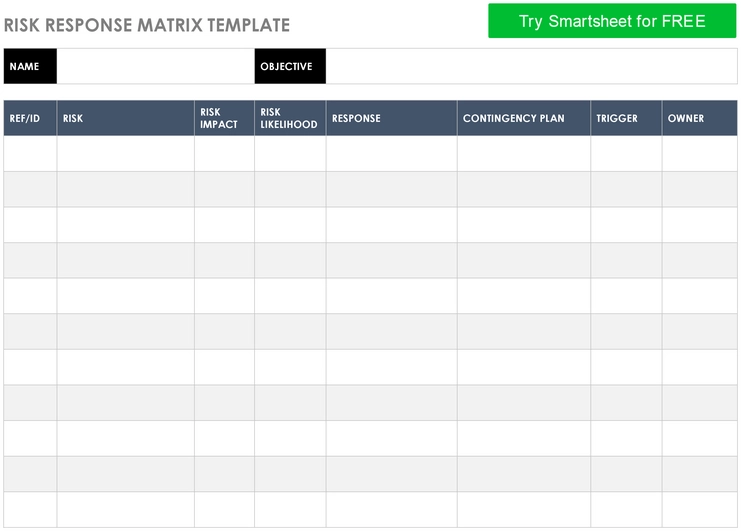Click the black OBJECTIVE label
The image size is (741, 531).
tap(290, 66)
